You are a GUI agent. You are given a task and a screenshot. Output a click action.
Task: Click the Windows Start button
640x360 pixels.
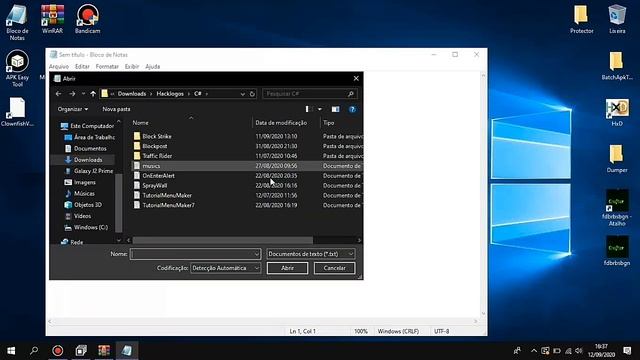tap(11, 351)
